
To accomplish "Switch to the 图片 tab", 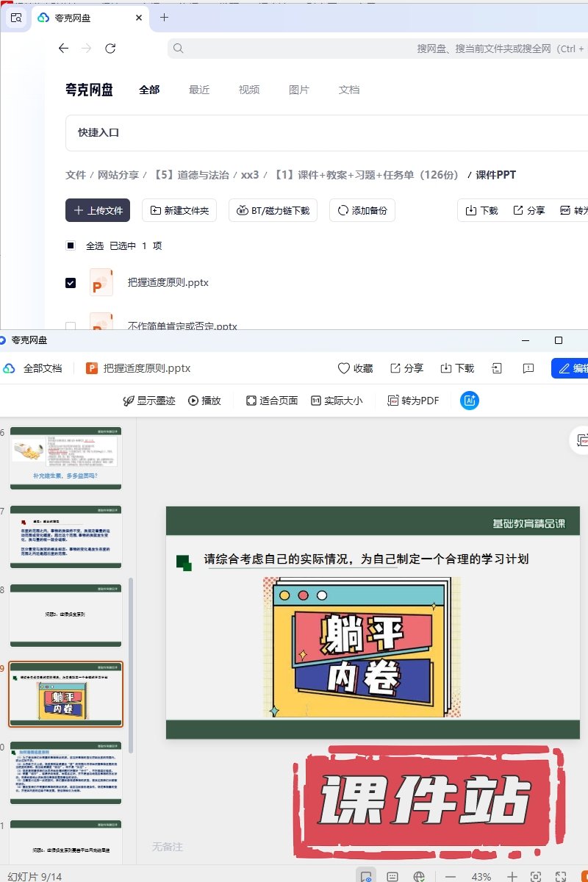I will click(299, 90).
